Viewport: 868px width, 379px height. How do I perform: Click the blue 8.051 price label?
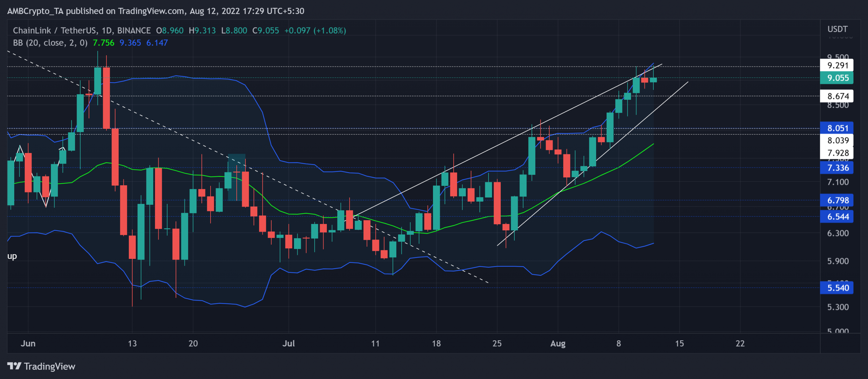836,128
